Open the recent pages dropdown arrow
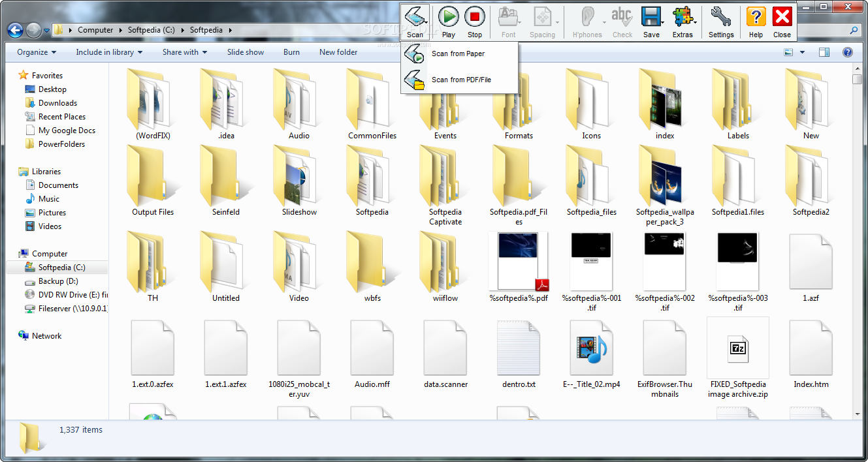Viewport: 868px width, 462px height. [46, 30]
